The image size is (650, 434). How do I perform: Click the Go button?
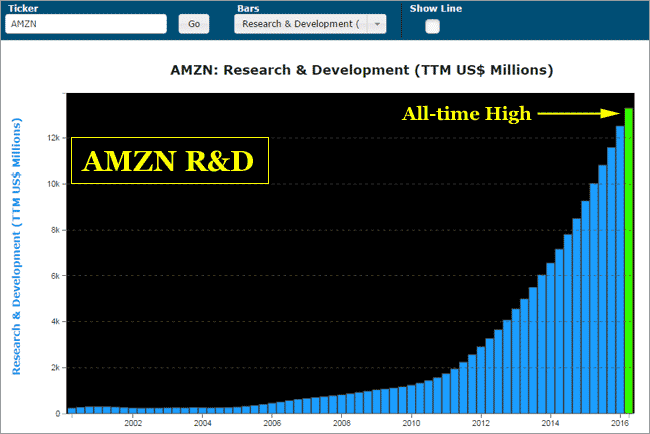click(194, 24)
